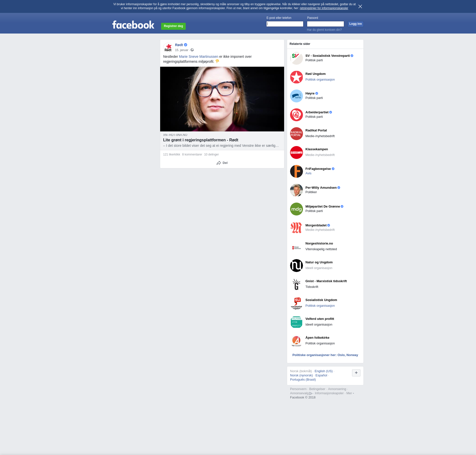Open Avis category under FriFagbevegelse
Viewport: 476px width, 455px height.
(x=308, y=173)
